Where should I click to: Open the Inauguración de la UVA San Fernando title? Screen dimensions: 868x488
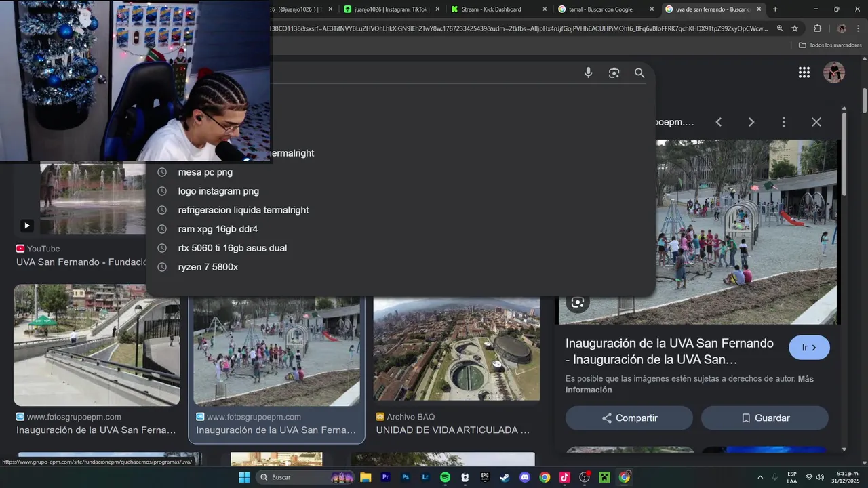pyautogui.click(x=669, y=351)
